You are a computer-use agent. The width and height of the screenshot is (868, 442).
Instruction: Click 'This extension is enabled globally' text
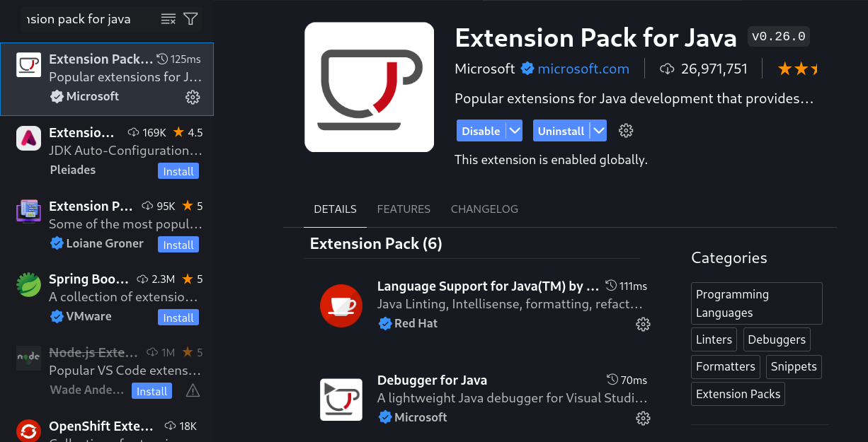pyautogui.click(x=551, y=160)
